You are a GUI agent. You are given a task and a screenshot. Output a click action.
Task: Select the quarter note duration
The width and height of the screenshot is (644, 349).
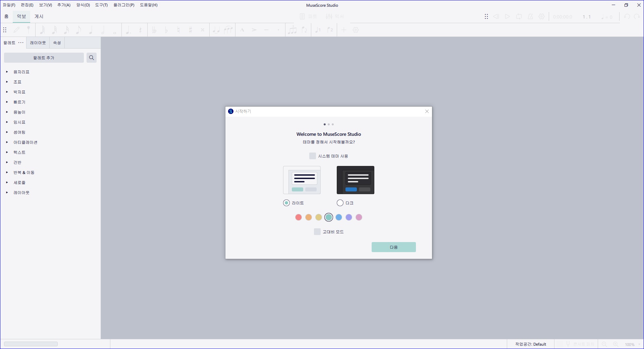(91, 30)
